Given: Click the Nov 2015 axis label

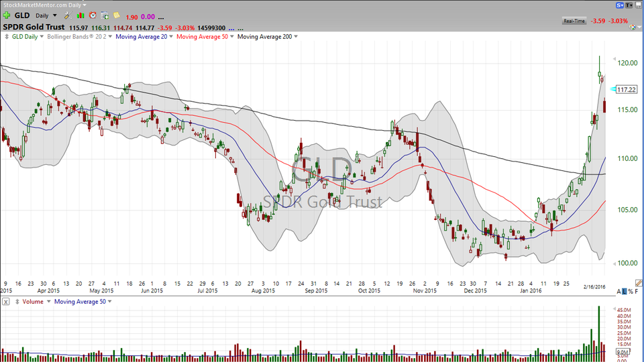Looking at the screenshot, I should (x=425, y=290).
